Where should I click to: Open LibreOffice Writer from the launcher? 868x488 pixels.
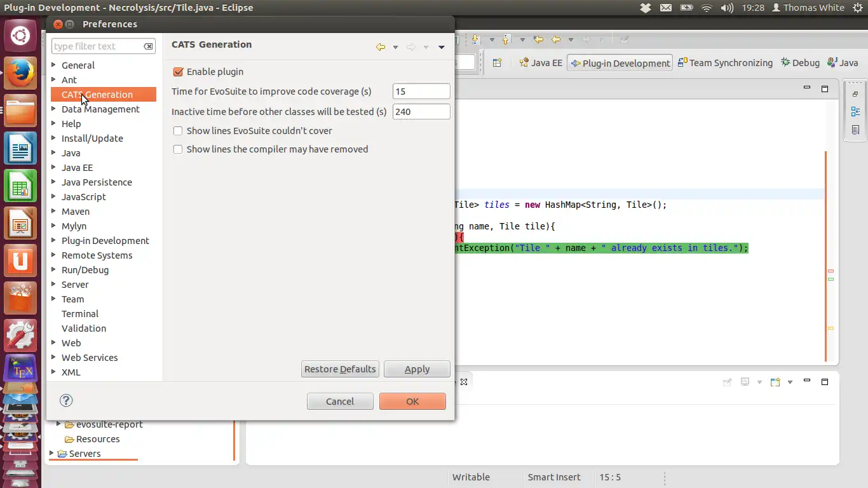[x=20, y=148]
